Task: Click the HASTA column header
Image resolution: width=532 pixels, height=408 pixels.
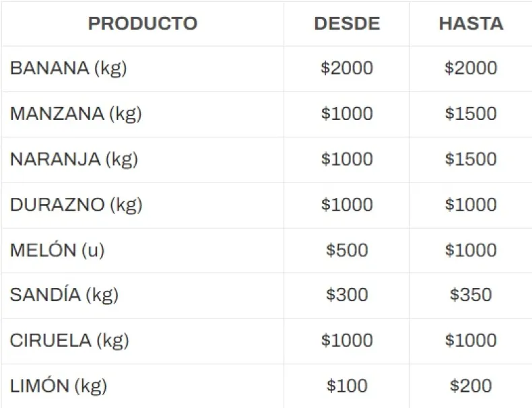Action: [471, 24]
